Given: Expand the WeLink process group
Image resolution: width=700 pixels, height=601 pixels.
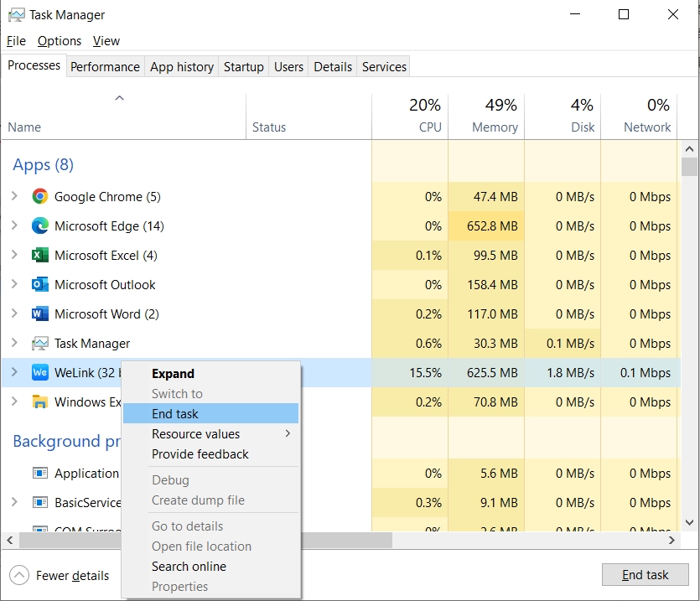Looking at the screenshot, I should (x=14, y=372).
